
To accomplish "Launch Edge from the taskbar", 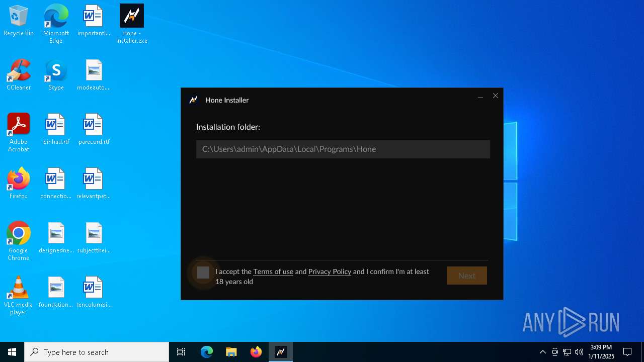I will click(x=207, y=352).
